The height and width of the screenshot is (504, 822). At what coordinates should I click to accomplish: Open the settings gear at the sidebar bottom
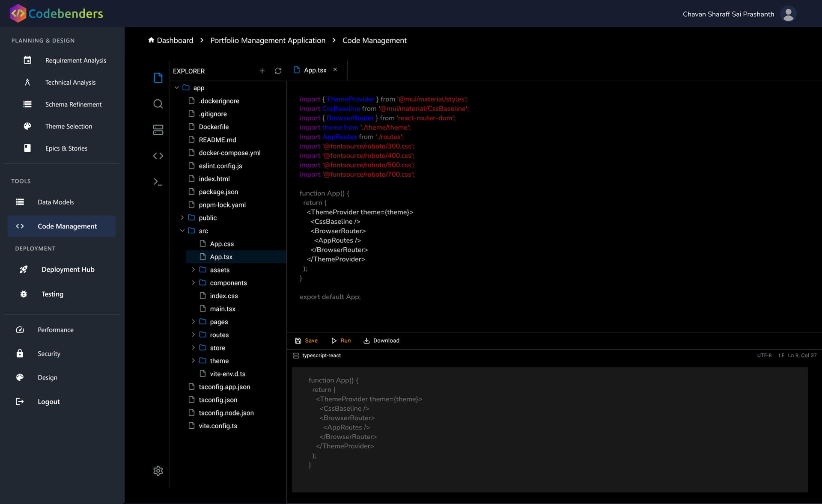tap(158, 471)
